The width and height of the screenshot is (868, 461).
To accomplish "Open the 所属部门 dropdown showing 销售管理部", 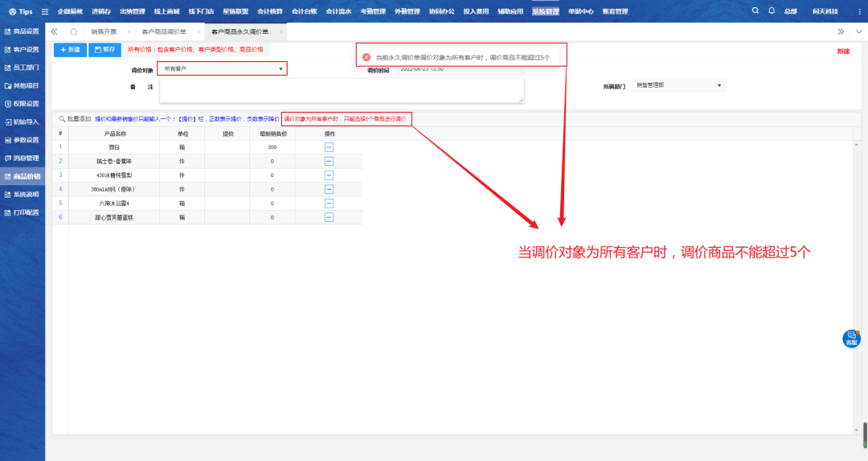I will pyautogui.click(x=679, y=84).
